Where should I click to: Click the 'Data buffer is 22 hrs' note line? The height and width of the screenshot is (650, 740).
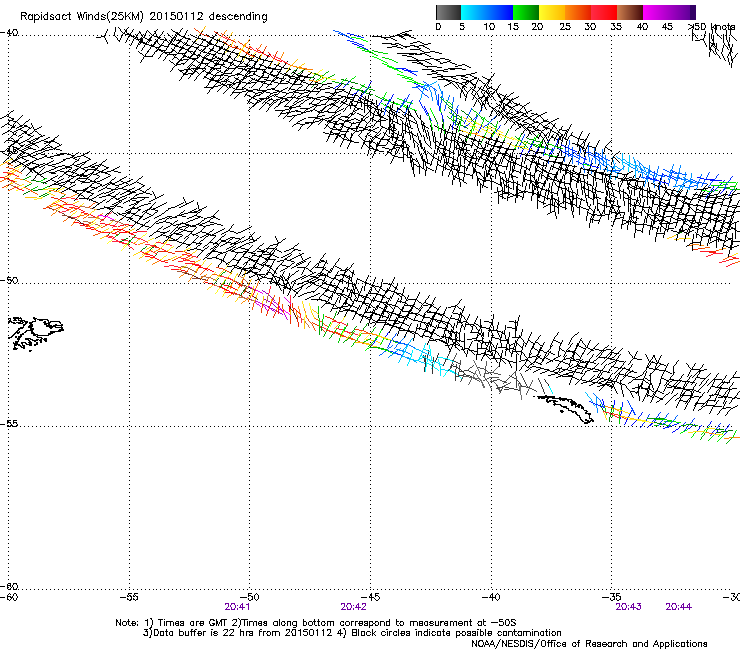point(352,633)
